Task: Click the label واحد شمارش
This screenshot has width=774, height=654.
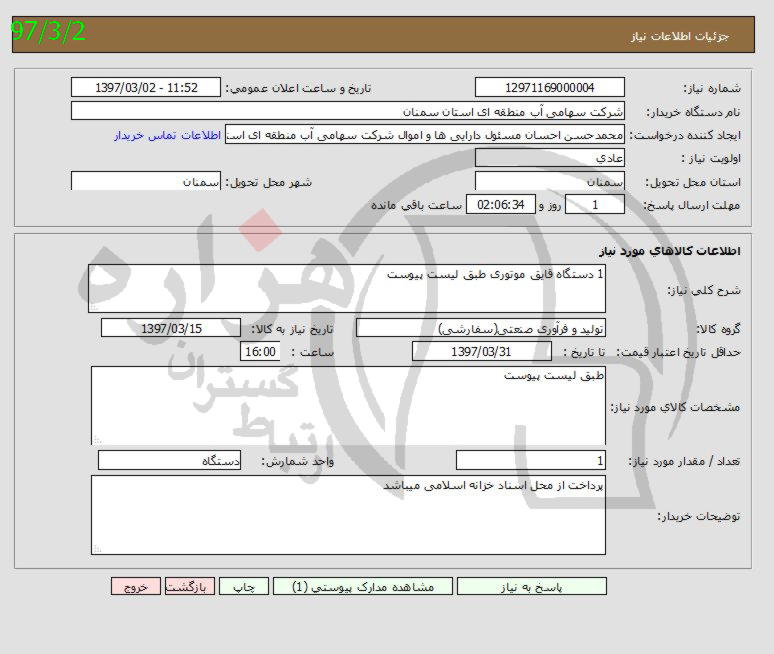Action: pos(298,462)
